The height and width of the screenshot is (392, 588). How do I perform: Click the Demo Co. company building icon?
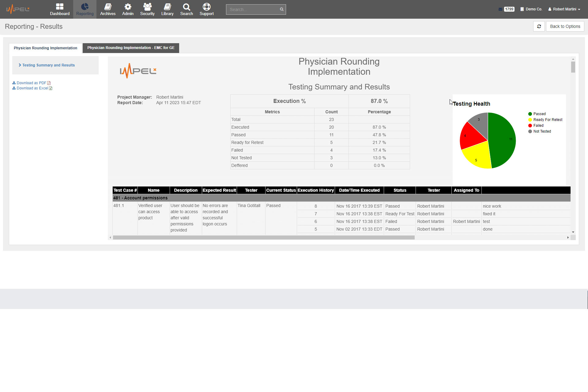click(x=522, y=9)
